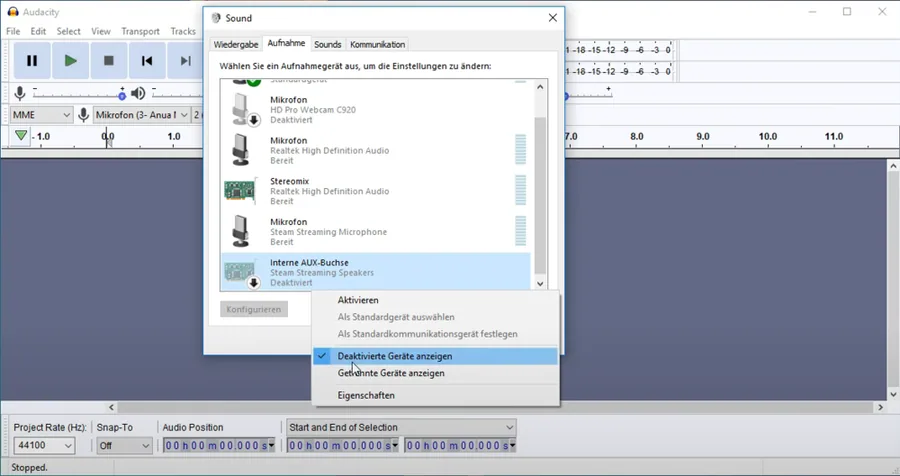900x476 pixels.
Task: Switch to the Aufnahme tab
Action: click(x=286, y=43)
